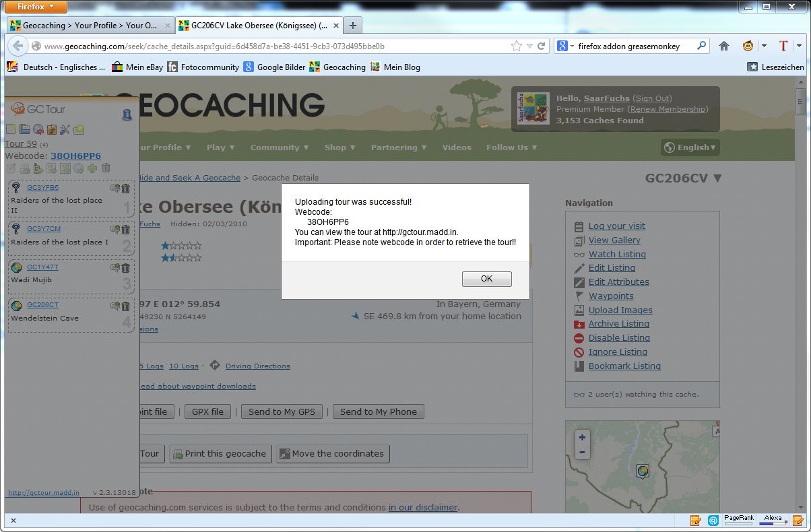Open the GC3Y7CM cache link
Viewport: 811px width, 532px height.
click(x=44, y=228)
